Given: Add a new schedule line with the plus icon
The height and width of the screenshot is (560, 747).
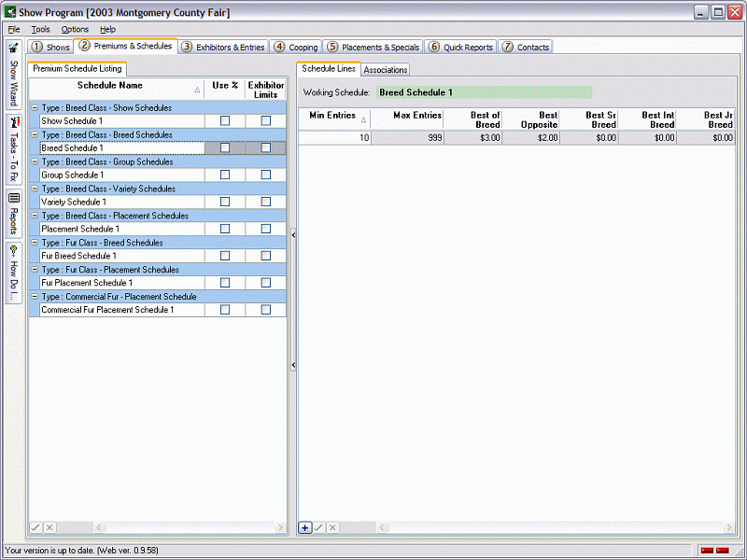Looking at the screenshot, I should pyautogui.click(x=304, y=527).
